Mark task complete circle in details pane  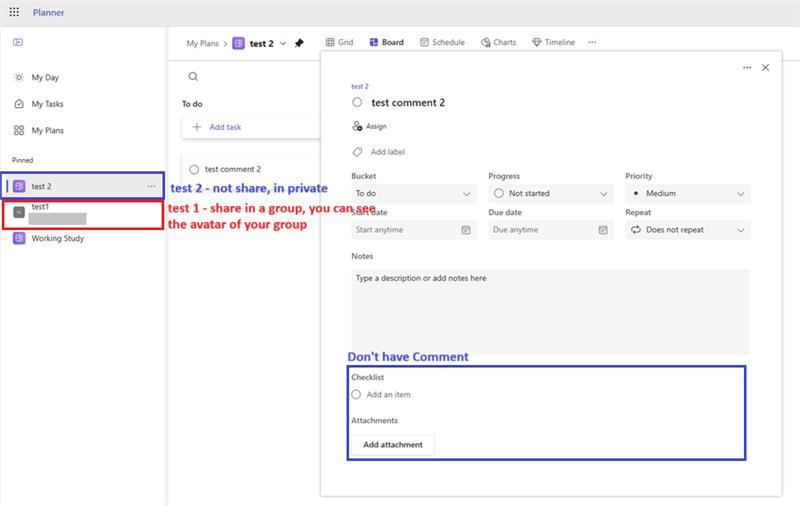[x=357, y=103]
